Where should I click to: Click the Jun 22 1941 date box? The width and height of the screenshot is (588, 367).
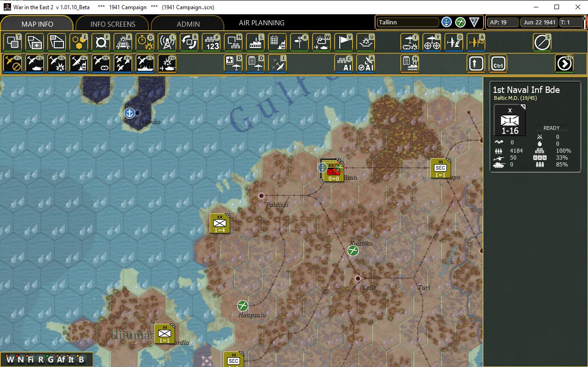(539, 22)
